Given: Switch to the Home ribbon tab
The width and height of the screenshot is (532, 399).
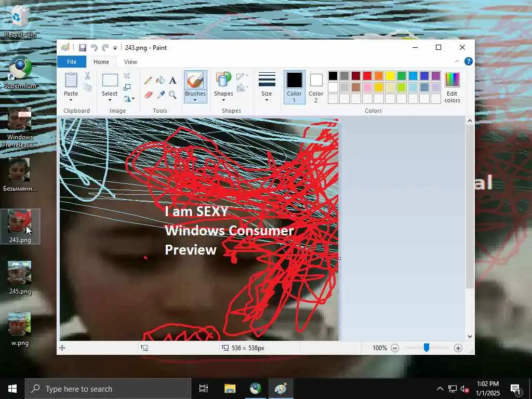Looking at the screenshot, I should (101, 62).
